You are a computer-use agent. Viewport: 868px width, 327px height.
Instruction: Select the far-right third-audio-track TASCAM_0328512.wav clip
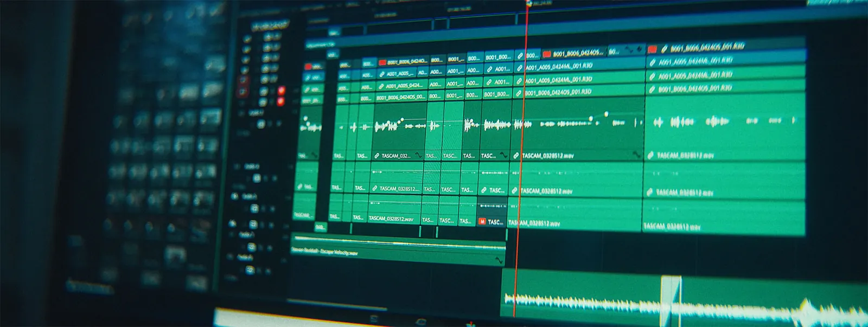723,217
